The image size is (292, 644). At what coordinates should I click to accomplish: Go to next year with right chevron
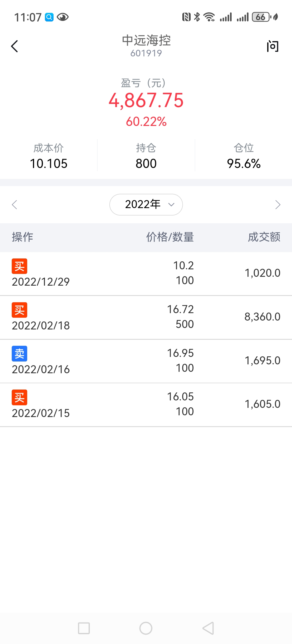(x=277, y=204)
